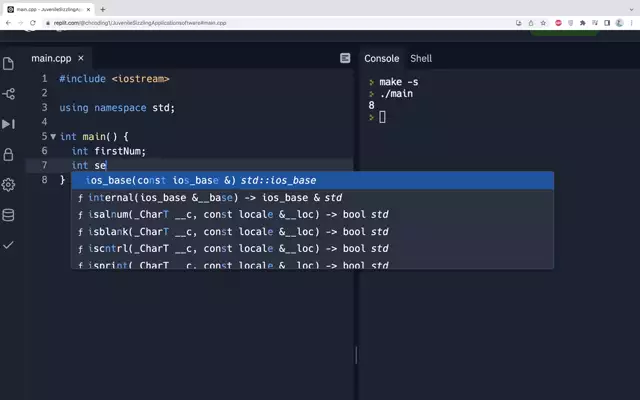This screenshot has width=640, height=400.
Task: Choose isblank autocomplete suggestion
Action: pyautogui.click(x=313, y=232)
